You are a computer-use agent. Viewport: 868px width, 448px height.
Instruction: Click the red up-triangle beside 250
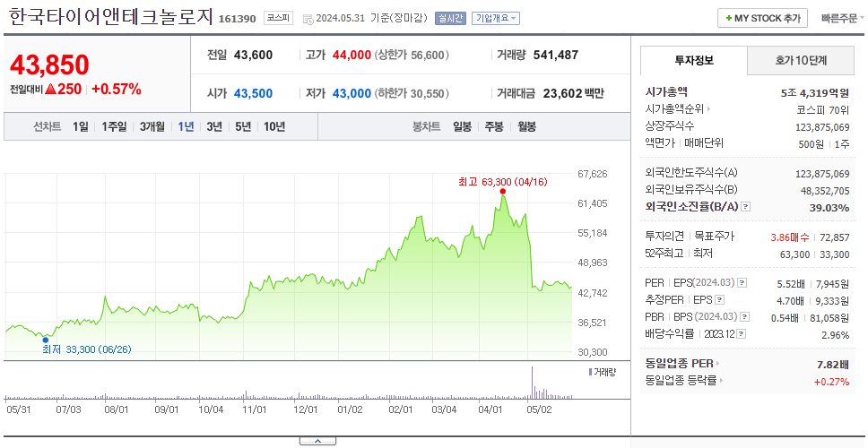[x=50, y=89]
